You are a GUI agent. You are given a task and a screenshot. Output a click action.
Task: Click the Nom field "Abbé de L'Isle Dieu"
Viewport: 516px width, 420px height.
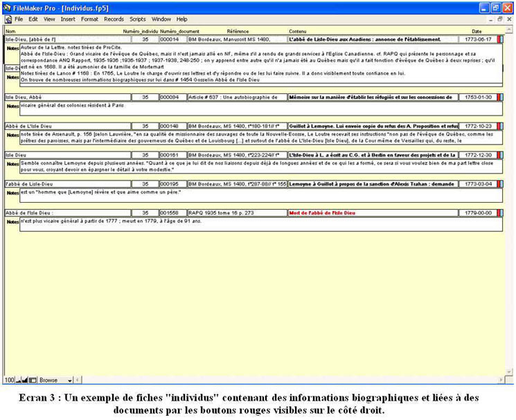pyautogui.click(x=68, y=126)
